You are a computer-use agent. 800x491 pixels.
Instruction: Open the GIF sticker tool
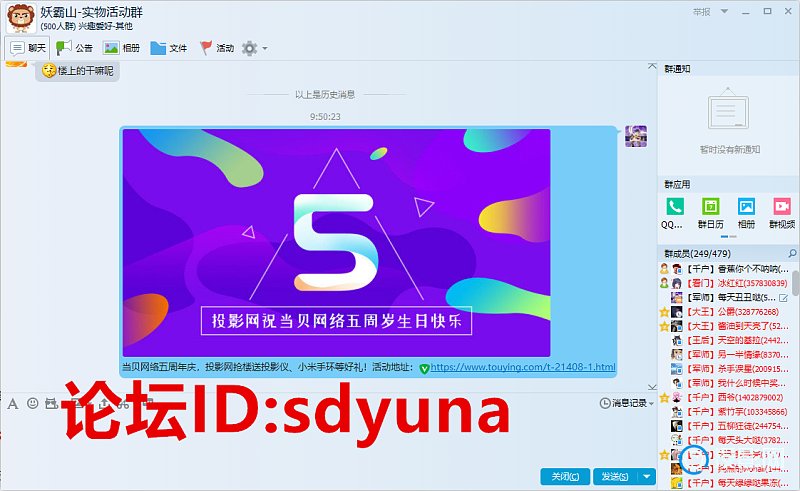tap(52, 404)
